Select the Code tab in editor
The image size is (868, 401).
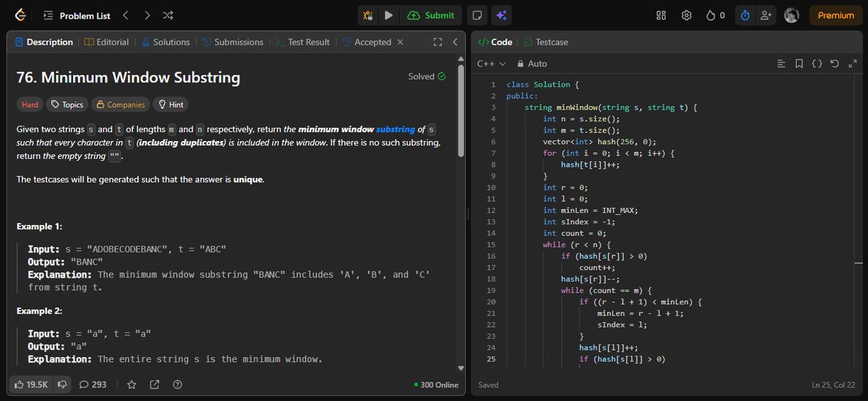pos(495,42)
